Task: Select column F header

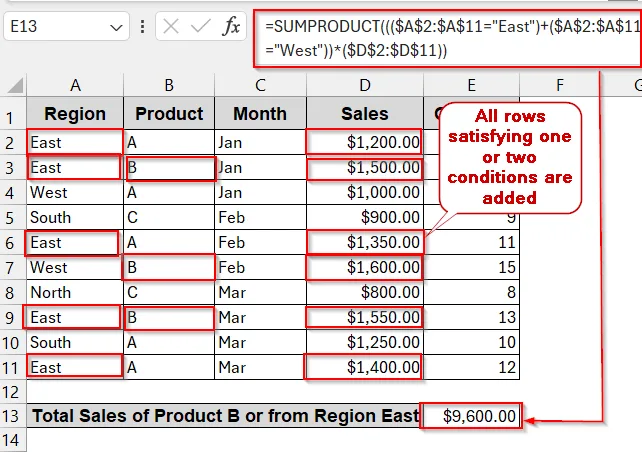Action: [560, 85]
